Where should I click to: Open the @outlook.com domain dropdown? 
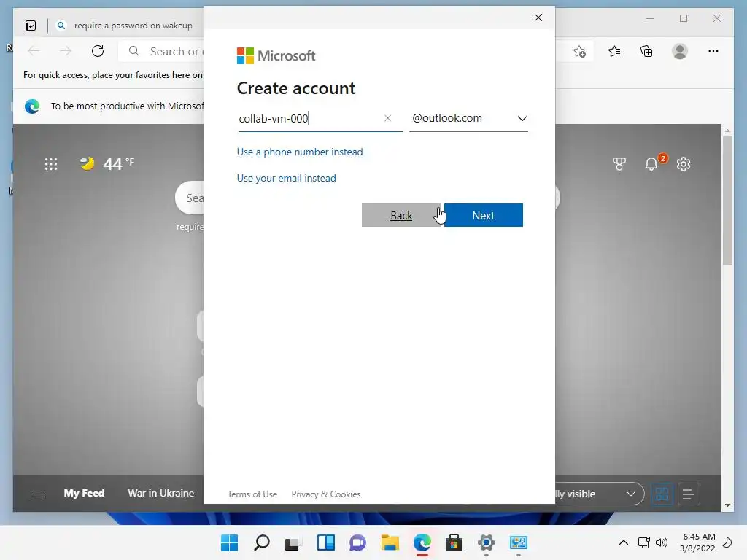(x=469, y=118)
